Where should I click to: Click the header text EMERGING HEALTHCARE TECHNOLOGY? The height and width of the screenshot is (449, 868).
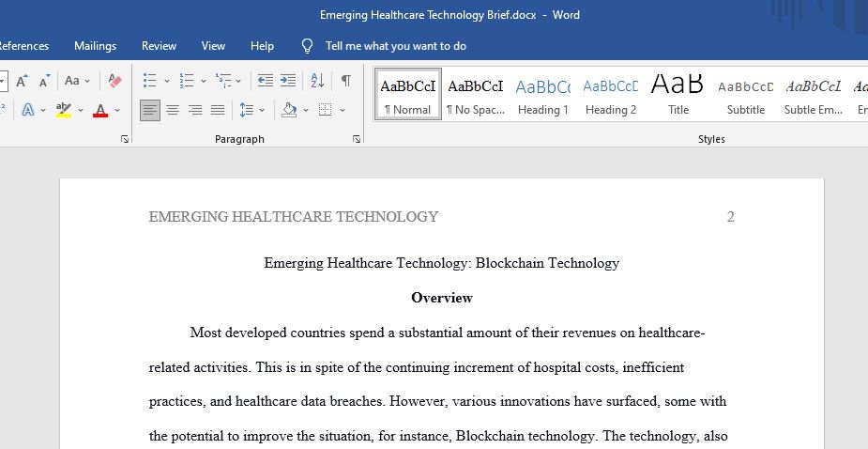click(294, 217)
